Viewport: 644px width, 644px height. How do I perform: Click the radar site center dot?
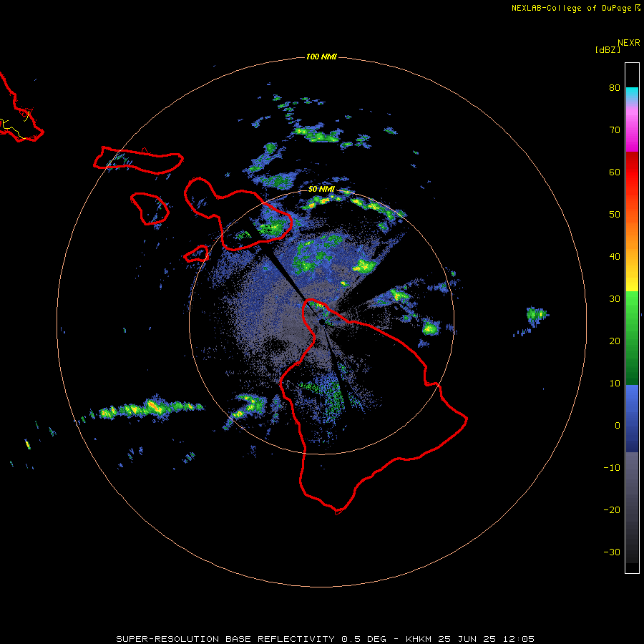[322, 321]
